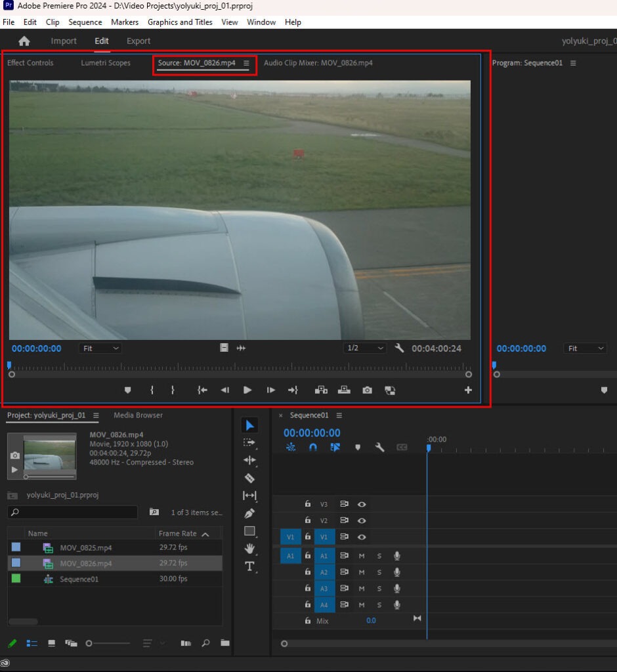Open Source monitor wrench settings
The image size is (617, 672).
pos(399,348)
